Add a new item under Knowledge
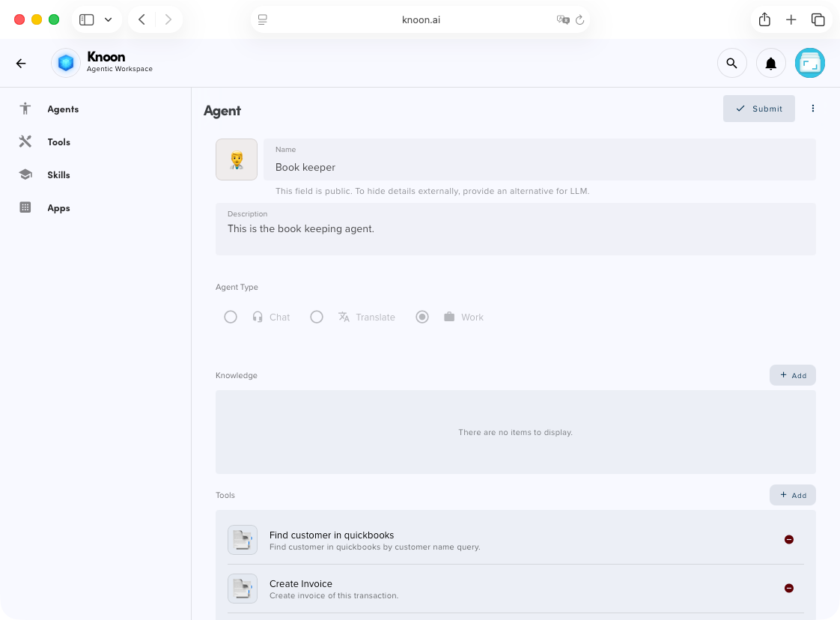This screenshot has height=620, width=840. pyautogui.click(x=792, y=375)
